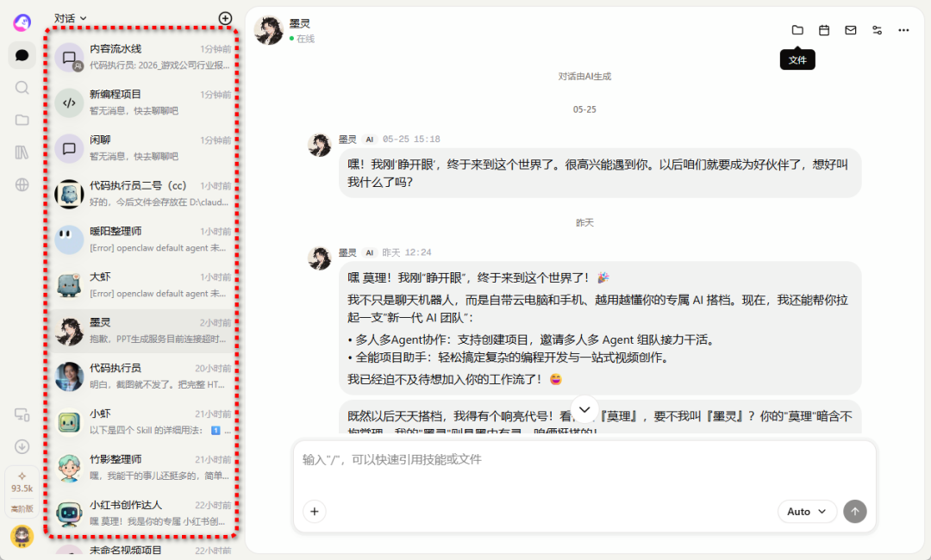This screenshot has height=560, width=931.
Task: Click the 新编程项目 code icon
Action: point(69,103)
